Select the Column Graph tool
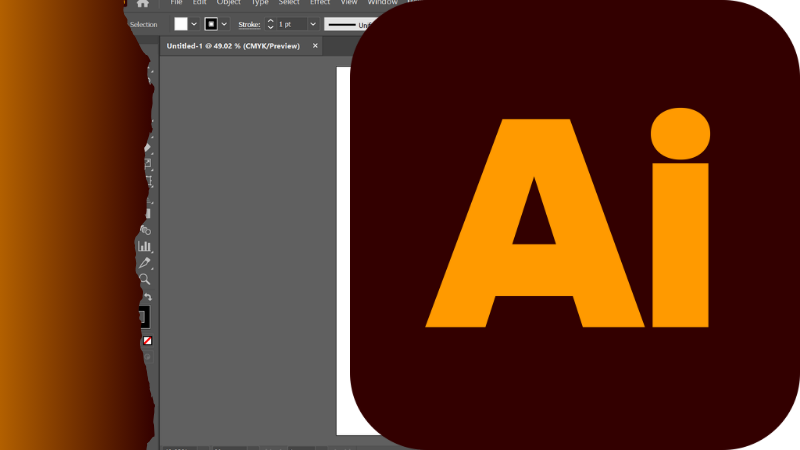Viewport: 800px width, 450px height. (144, 246)
